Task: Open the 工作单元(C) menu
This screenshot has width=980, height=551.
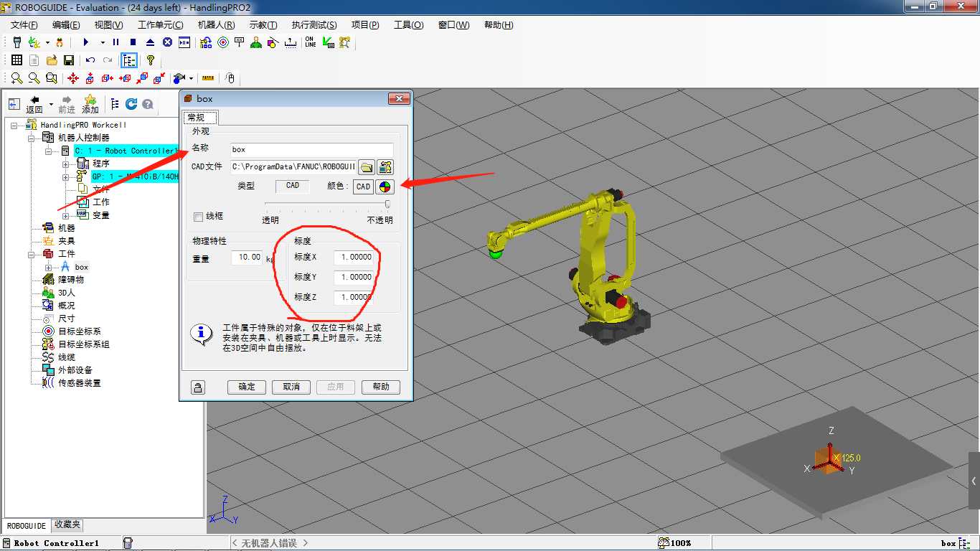Action: click(x=161, y=25)
